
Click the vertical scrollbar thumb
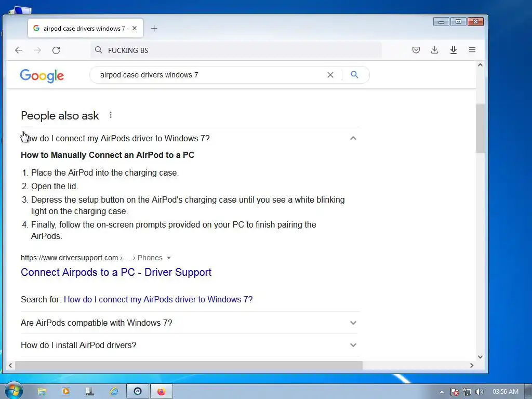(x=480, y=128)
